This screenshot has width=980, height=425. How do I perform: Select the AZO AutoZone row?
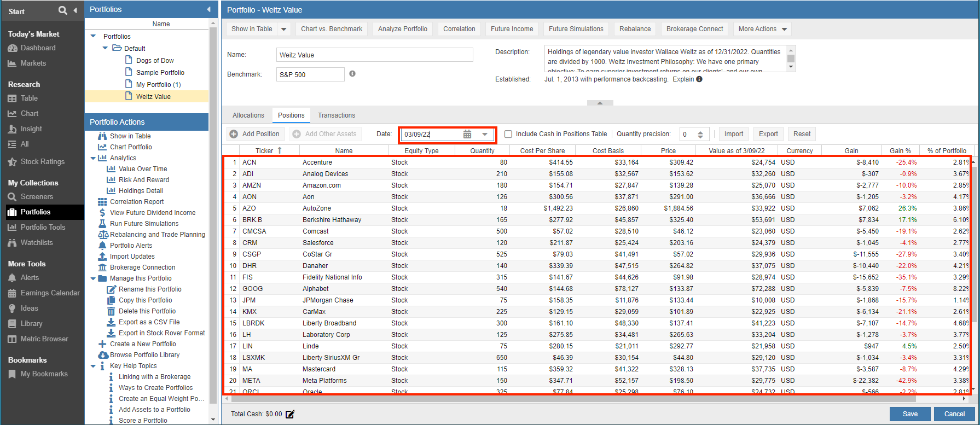(596, 208)
